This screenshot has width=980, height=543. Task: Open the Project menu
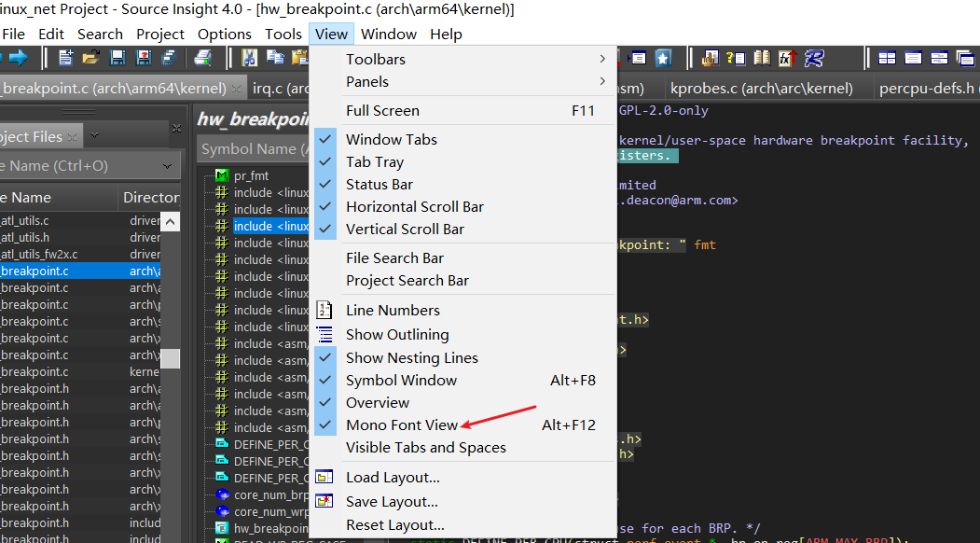(160, 35)
